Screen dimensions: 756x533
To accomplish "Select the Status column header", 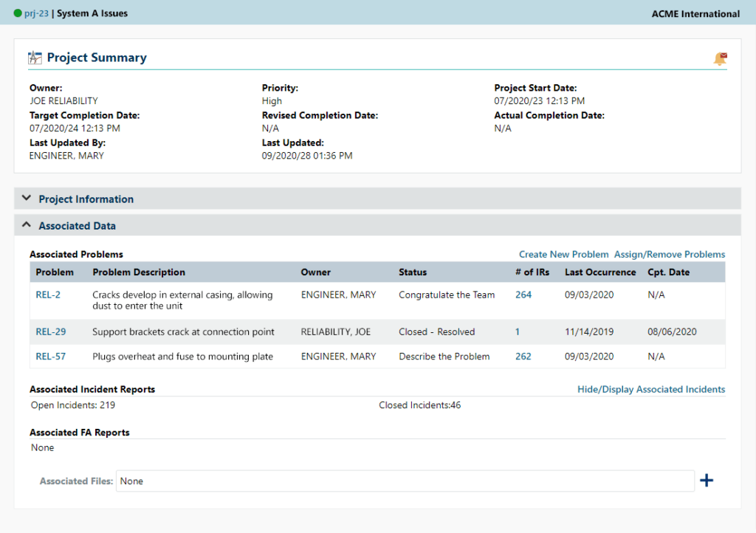I will click(411, 272).
